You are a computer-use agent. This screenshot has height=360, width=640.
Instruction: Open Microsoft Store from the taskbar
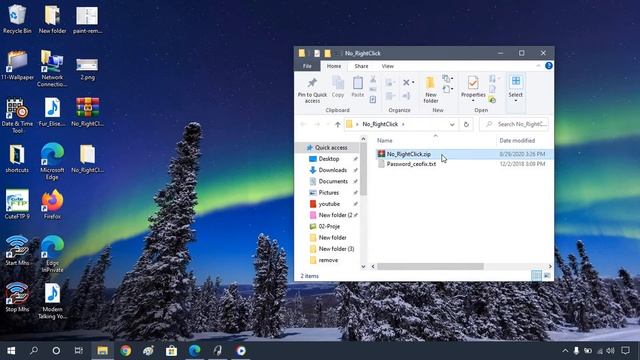pyautogui.click(x=171, y=351)
